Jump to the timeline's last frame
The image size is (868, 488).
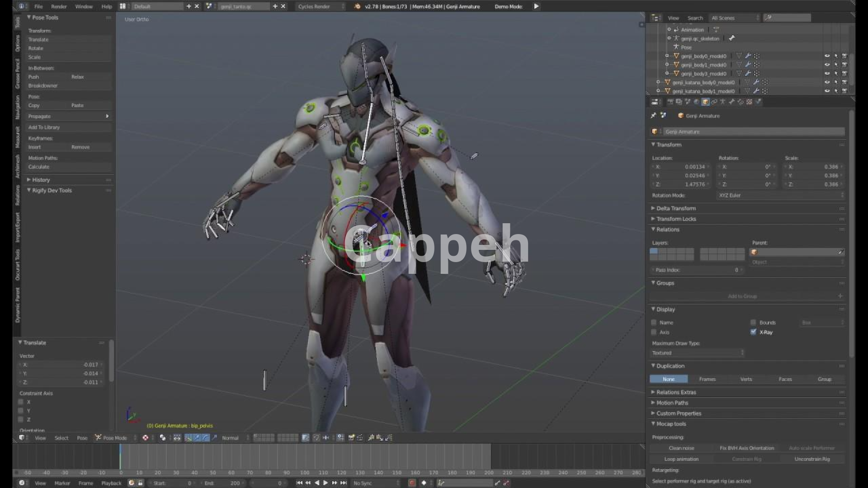coord(343,483)
